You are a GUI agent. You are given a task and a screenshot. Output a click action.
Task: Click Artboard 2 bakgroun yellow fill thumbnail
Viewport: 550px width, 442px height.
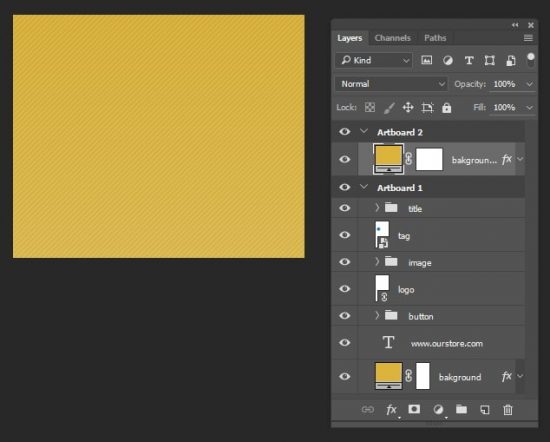389,159
